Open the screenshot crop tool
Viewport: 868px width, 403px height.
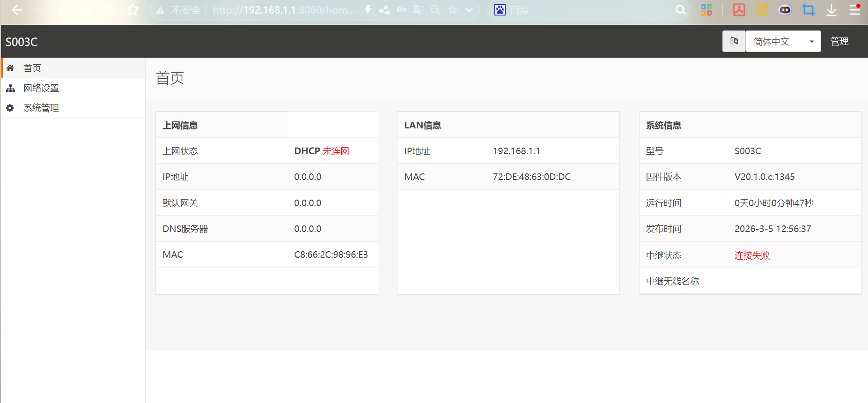[809, 10]
